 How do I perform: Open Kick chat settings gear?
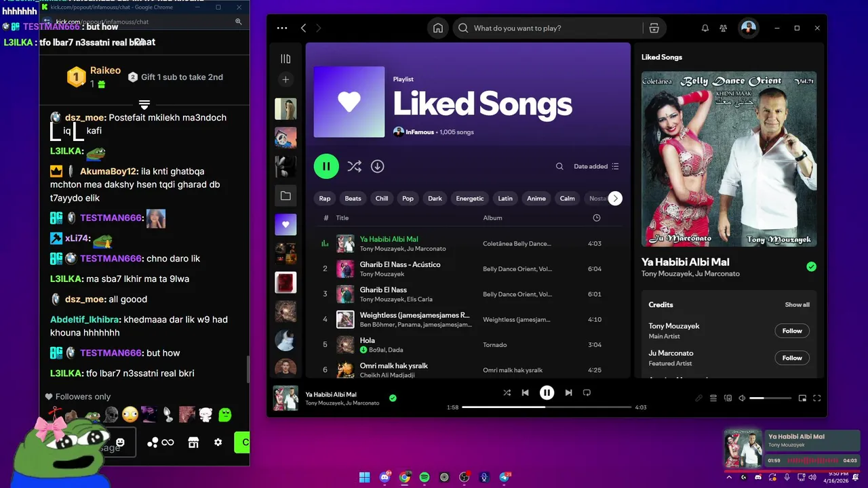point(218,442)
